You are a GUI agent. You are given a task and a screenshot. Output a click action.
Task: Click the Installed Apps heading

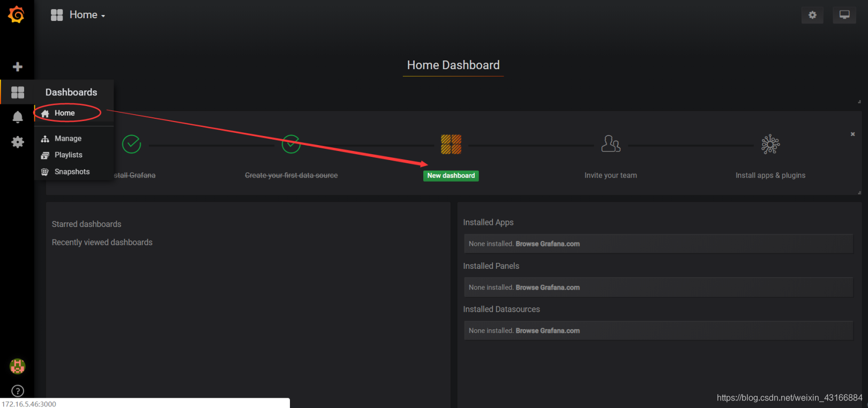pos(488,222)
